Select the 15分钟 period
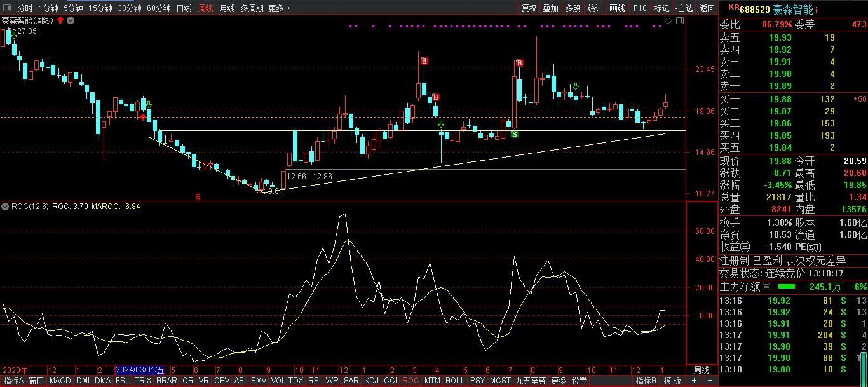The width and height of the screenshot is (868, 387). 100,8
